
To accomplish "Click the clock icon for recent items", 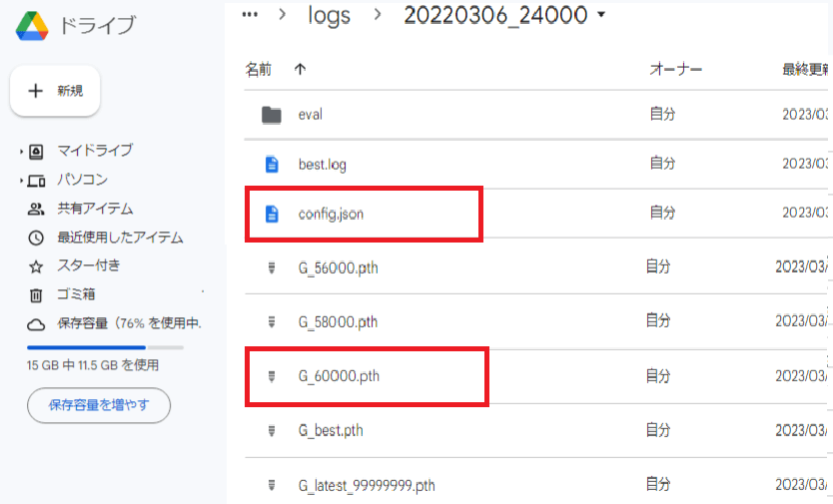I will [x=36, y=238].
